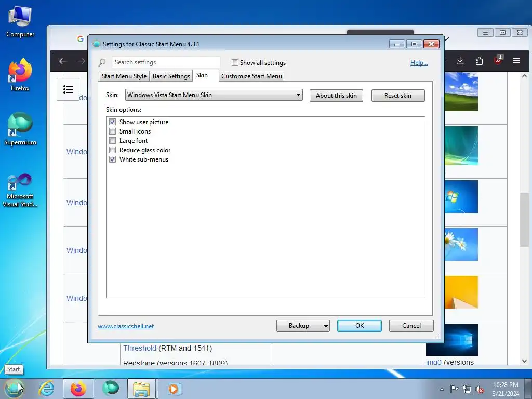Viewport: 532px width, 399px height.
Task: Switch to Firefox in the taskbar
Action: pos(78,389)
